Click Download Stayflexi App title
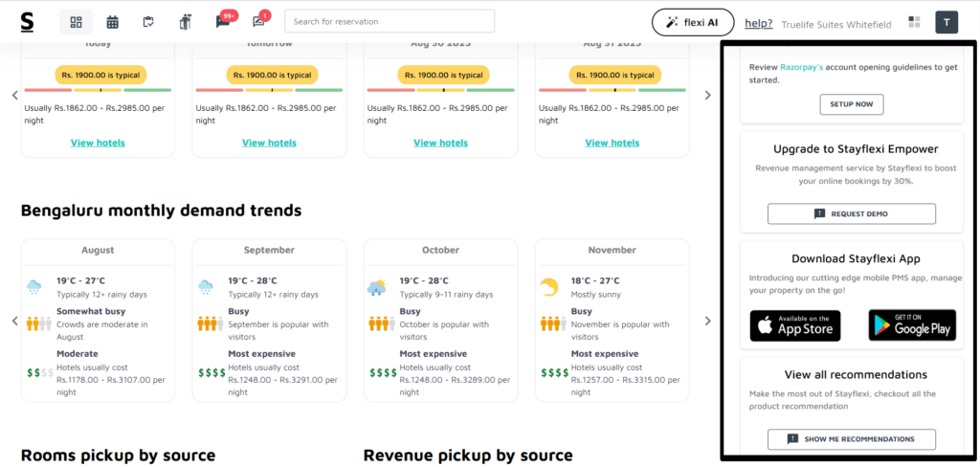This screenshot has height=467, width=980. point(856,258)
